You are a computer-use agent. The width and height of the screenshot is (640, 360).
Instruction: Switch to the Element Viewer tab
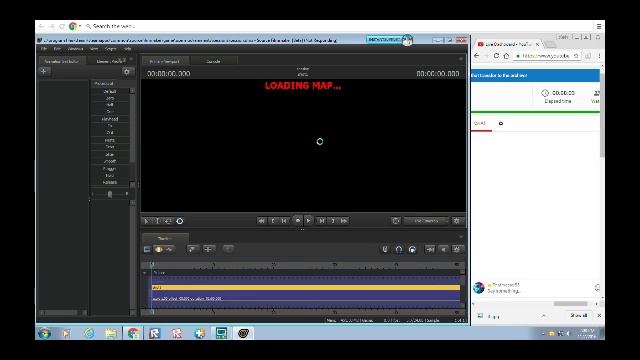pos(109,61)
